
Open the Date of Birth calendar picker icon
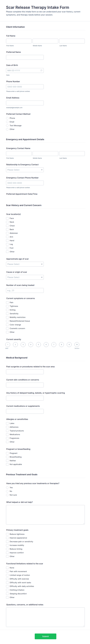pos(41,70)
